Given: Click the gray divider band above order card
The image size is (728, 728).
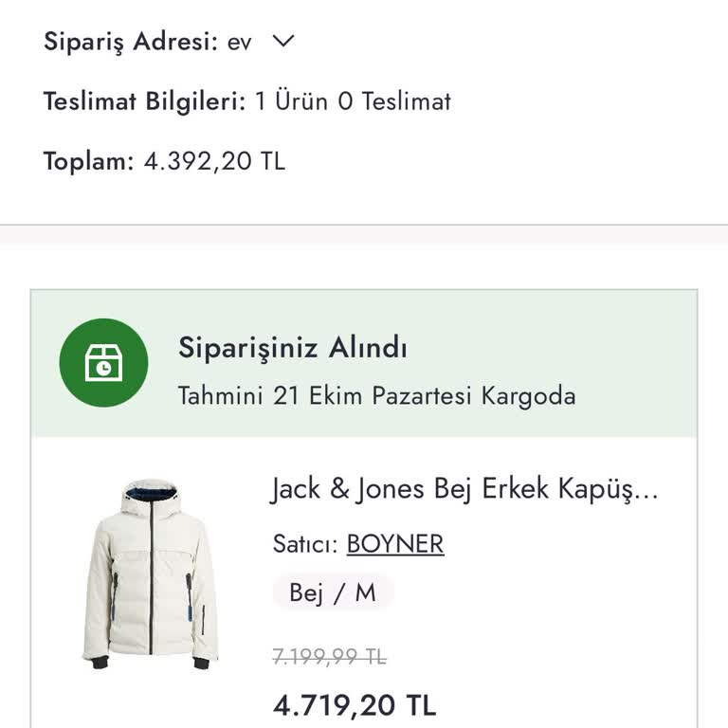Looking at the screenshot, I should [364, 235].
